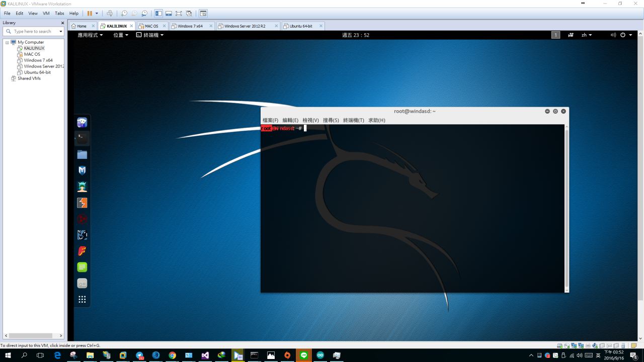This screenshot has width=644, height=362.
Task: Switch to Unity mode toolbar icon
Action: 189,13
